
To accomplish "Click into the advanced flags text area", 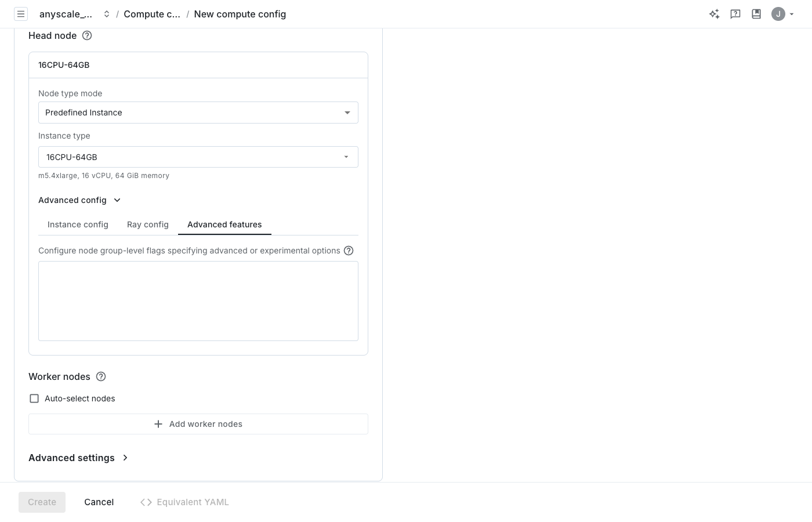I will (198, 300).
